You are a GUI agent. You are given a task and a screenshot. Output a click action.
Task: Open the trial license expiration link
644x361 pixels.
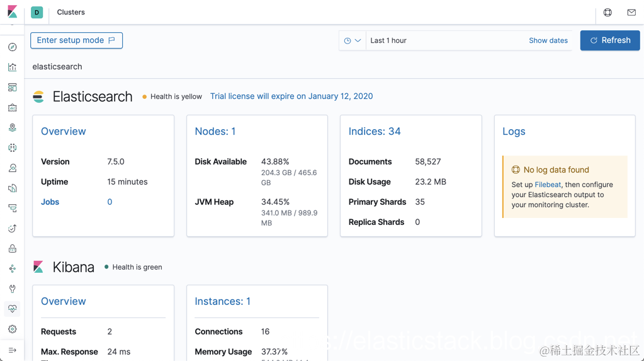[291, 96]
